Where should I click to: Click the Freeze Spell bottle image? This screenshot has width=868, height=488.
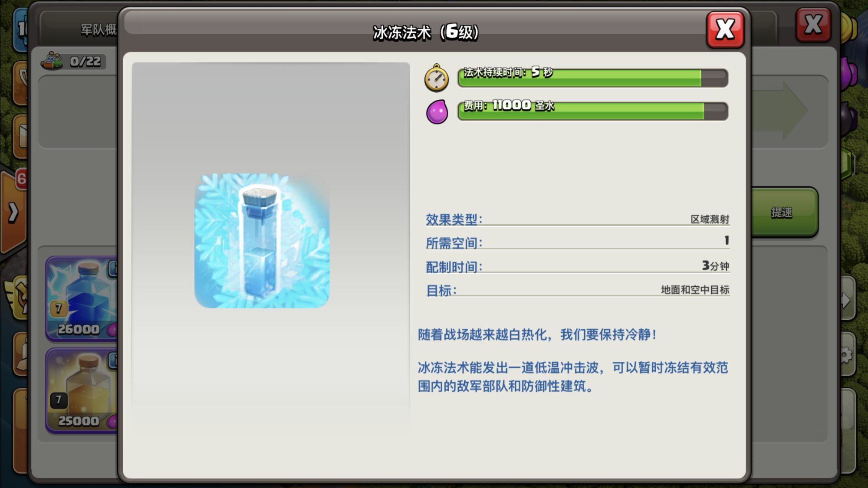pos(262,241)
